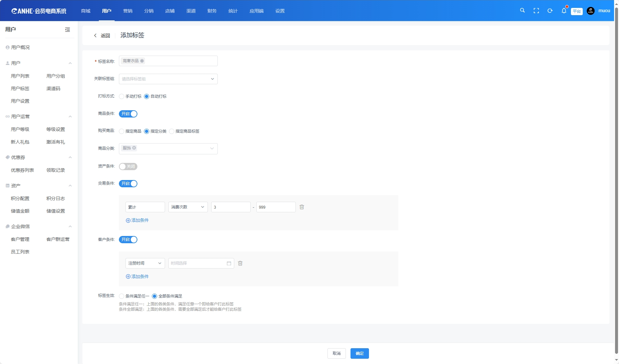Screen dimensions: 619x364
Task: Select the 手动打标 radio option
Action: (122, 96)
